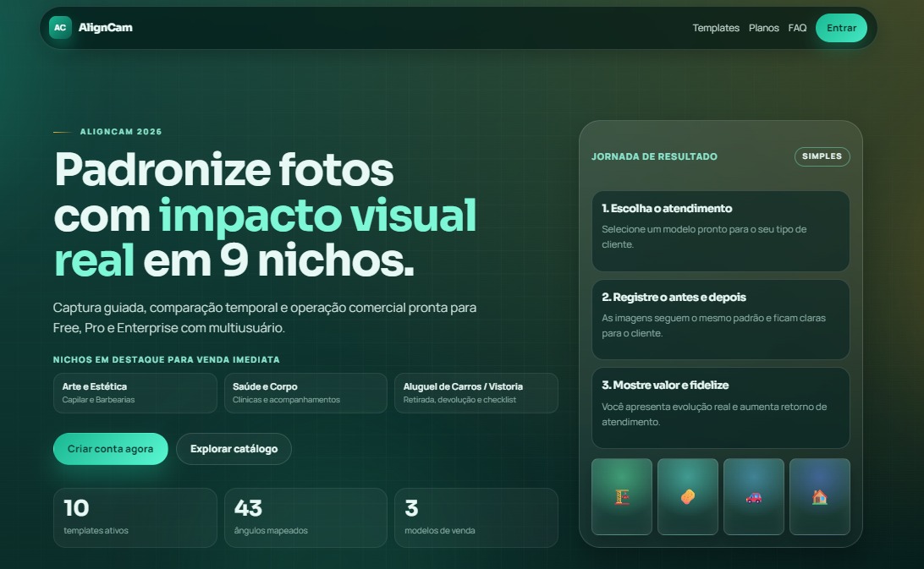
Task: Select Aluguel de Carros / Vistoria card
Action: tap(476, 393)
